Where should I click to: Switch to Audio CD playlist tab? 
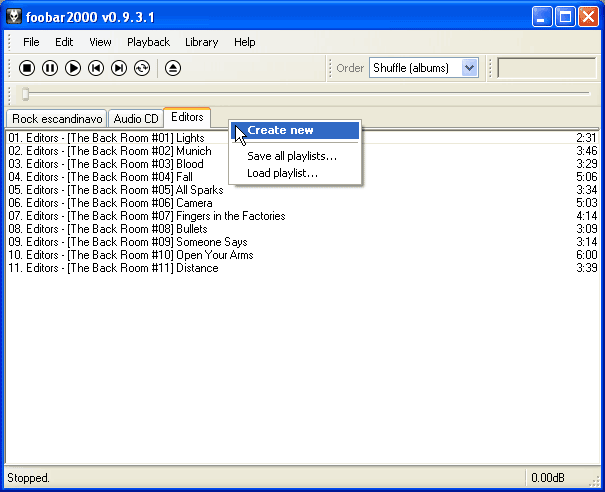[x=136, y=118]
